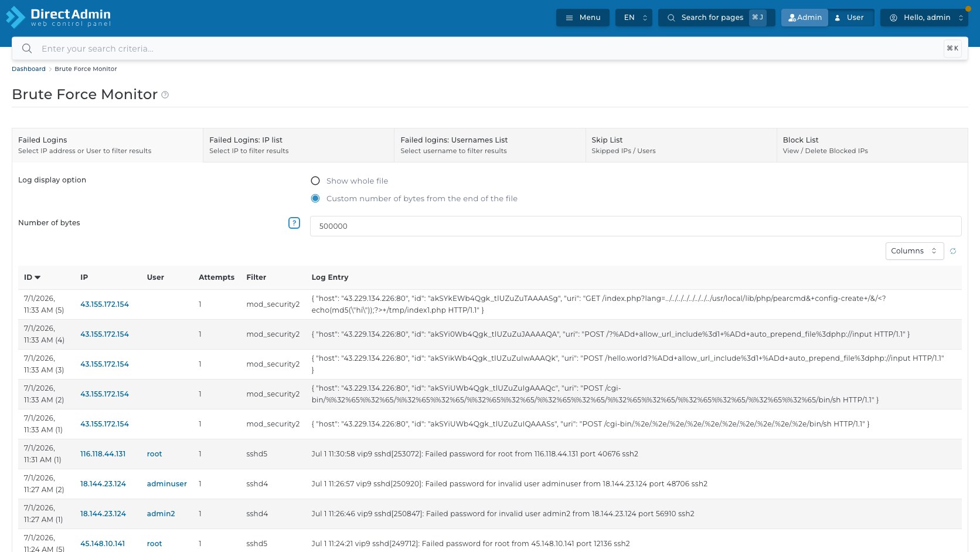This screenshot has height=552, width=980.
Task: Open Search for pages box
Action: tap(716, 18)
